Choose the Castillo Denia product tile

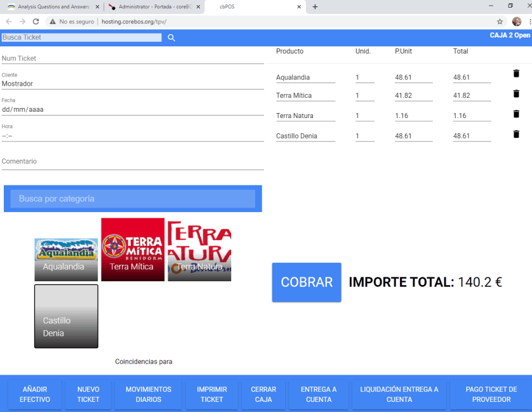point(66,316)
